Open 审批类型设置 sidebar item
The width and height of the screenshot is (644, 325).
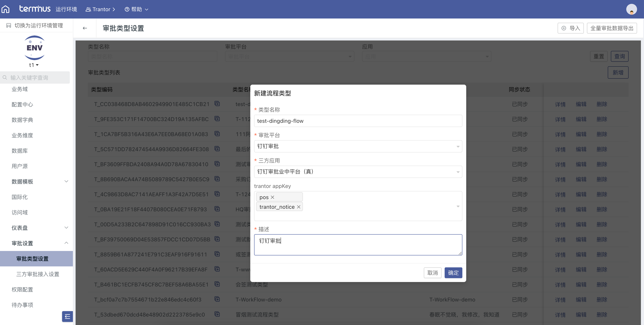(x=36, y=259)
